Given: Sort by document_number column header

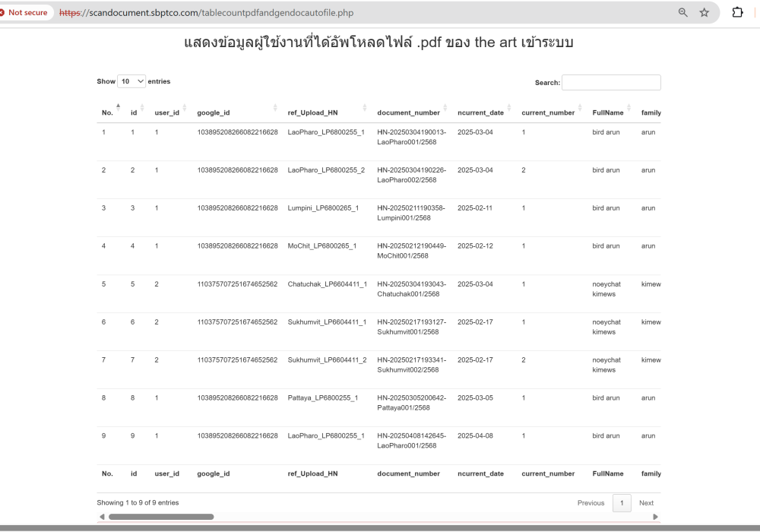Looking at the screenshot, I should point(408,112).
